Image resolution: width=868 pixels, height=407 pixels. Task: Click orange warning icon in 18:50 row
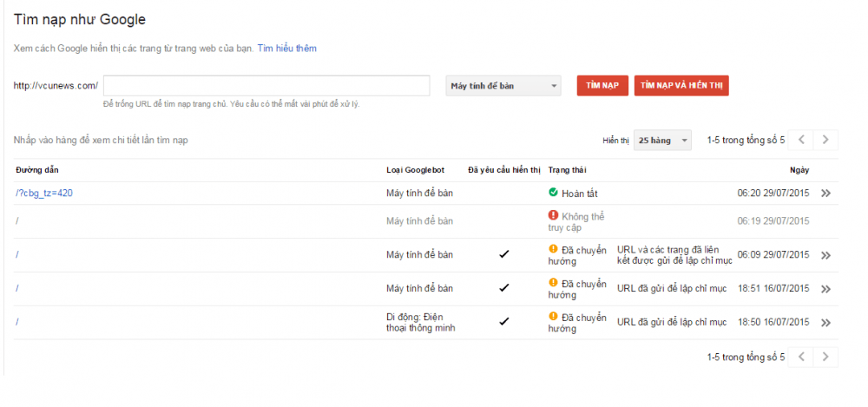553,317
